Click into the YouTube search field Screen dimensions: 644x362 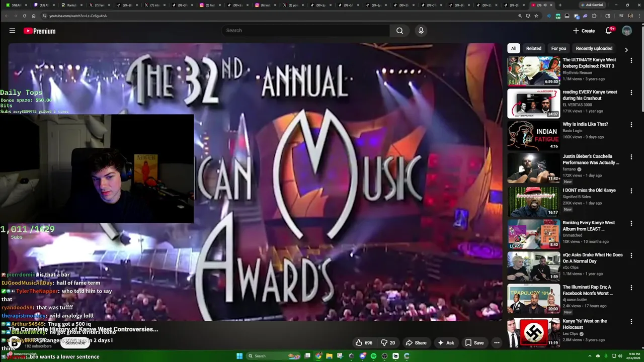click(306, 31)
